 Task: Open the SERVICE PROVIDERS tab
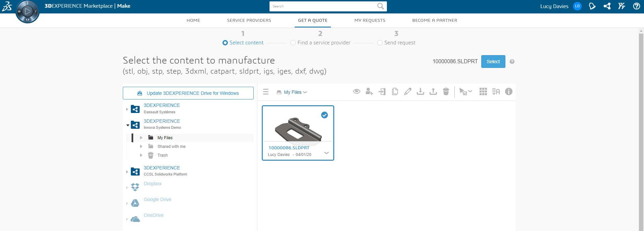[x=249, y=20]
